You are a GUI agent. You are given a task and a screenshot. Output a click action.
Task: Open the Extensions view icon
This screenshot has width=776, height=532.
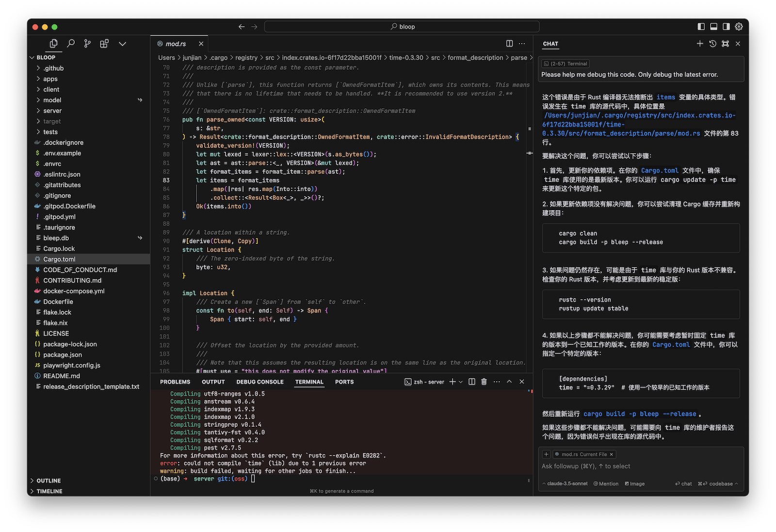point(104,44)
